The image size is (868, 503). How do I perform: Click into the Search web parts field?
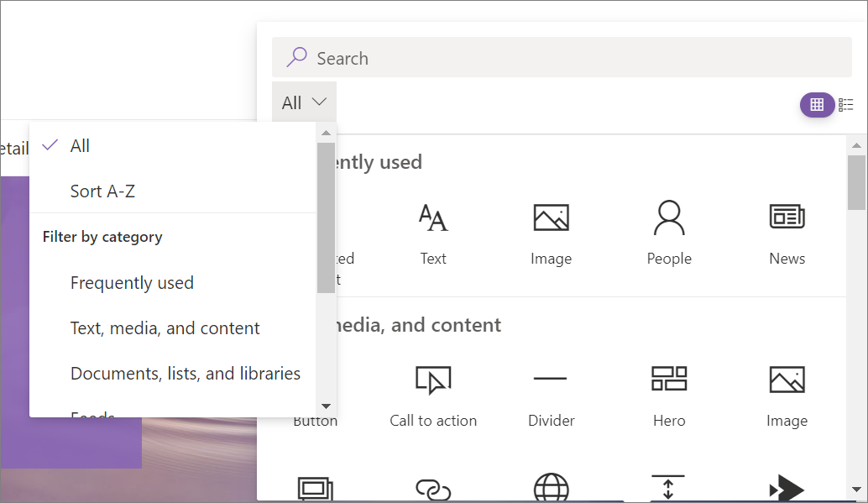(x=571, y=58)
